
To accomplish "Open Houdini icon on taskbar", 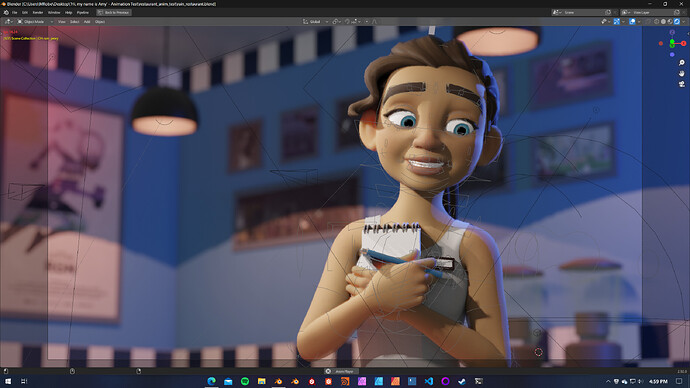I will (x=345, y=381).
